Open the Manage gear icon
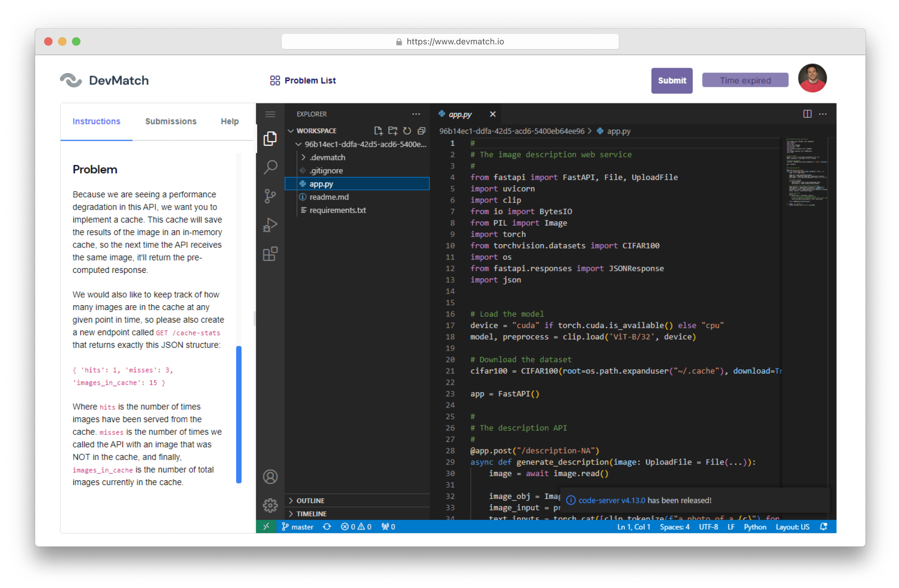This screenshot has height=588, width=899. 270,505
